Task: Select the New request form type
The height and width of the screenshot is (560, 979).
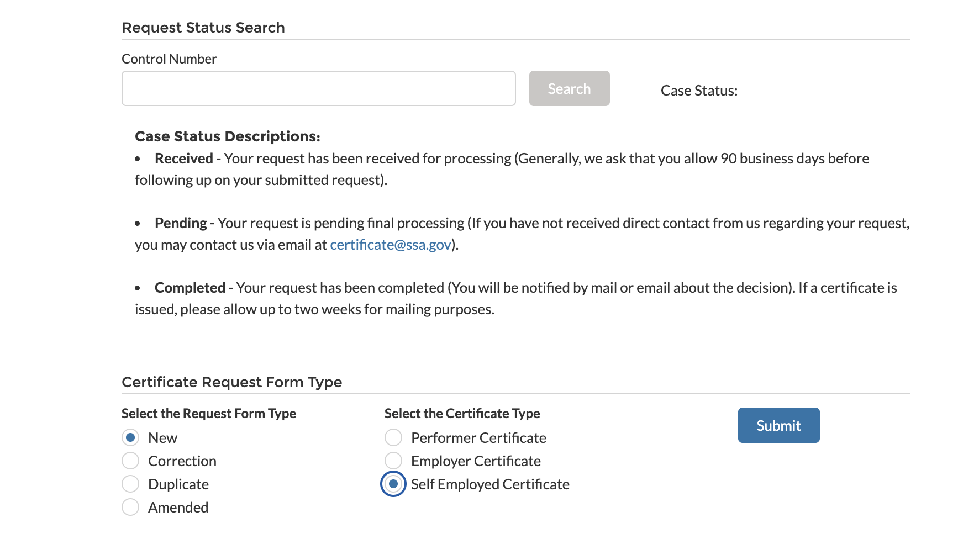Action: 130,437
